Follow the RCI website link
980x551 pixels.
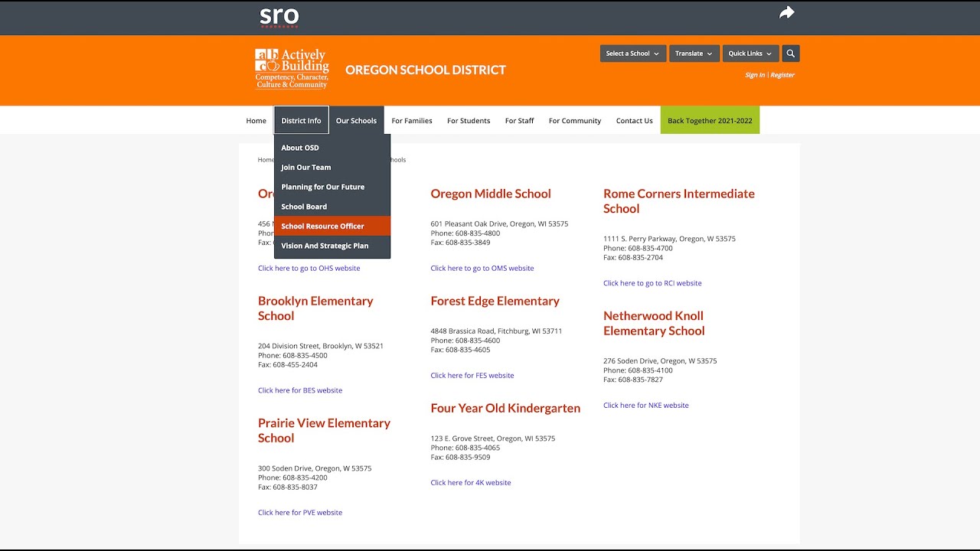(652, 283)
